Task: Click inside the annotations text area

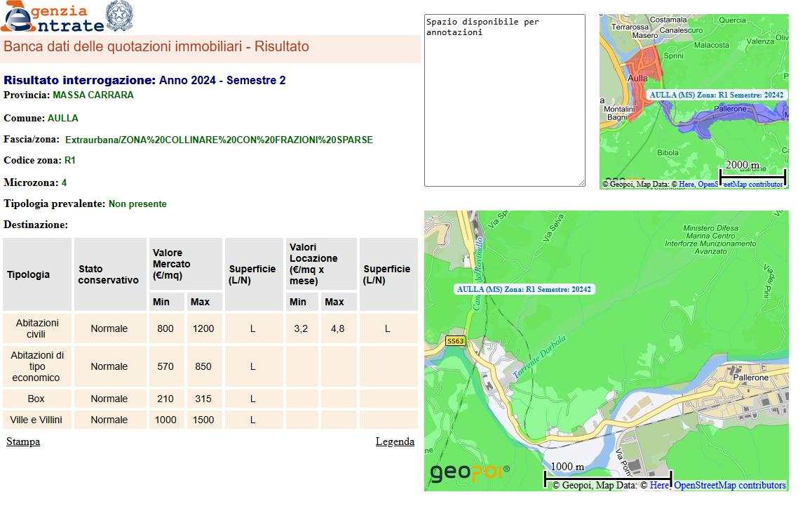Action: click(x=504, y=105)
